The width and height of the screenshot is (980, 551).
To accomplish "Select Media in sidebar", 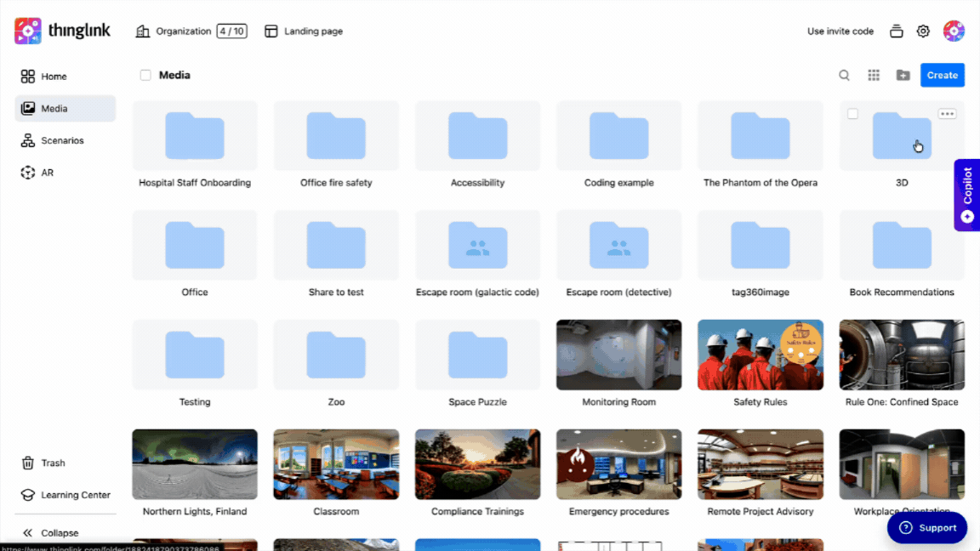I will coord(65,109).
